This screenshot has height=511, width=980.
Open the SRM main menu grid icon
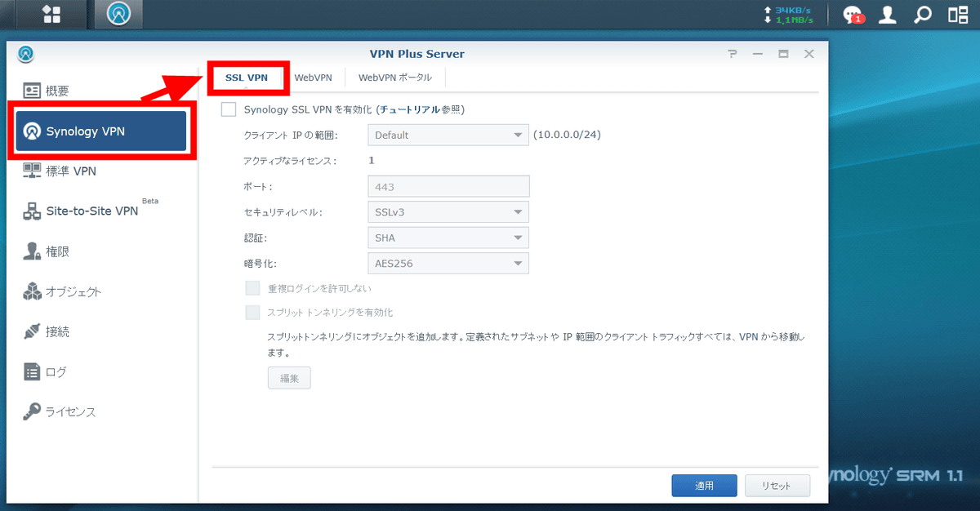pos(51,14)
